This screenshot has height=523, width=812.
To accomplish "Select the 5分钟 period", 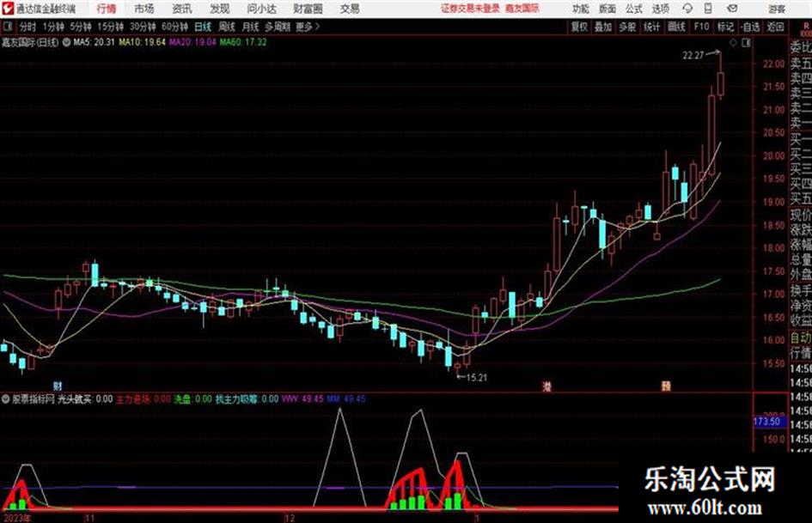I will [80, 27].
